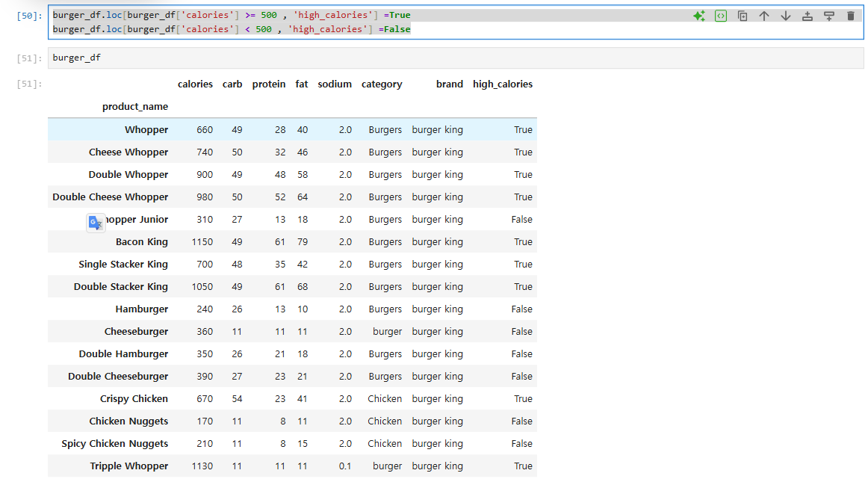Click the calories column header
The height and width of the screenshot is (485, 868).
(195, 84)
